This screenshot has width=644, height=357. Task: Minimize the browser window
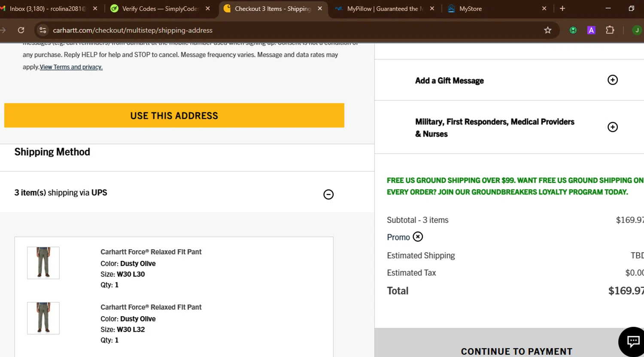608,9
